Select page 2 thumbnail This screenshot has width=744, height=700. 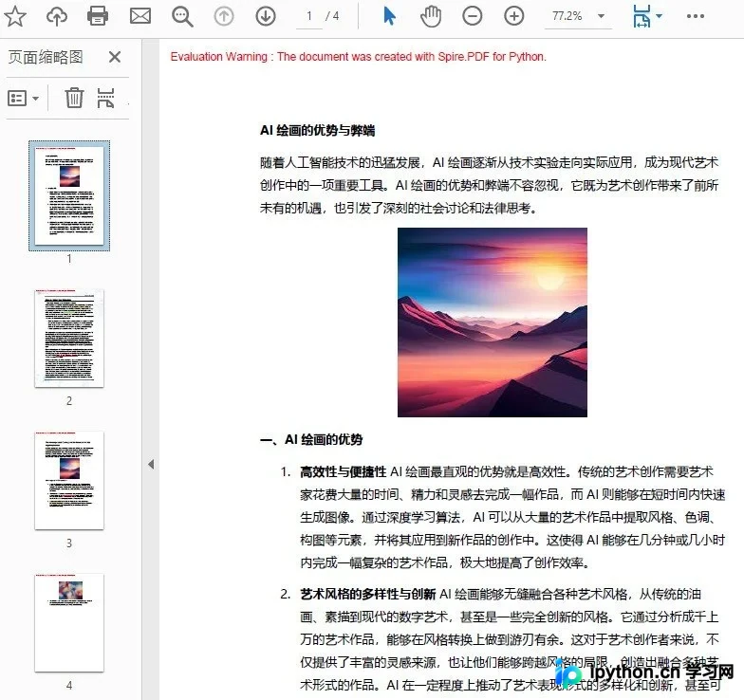69,338
